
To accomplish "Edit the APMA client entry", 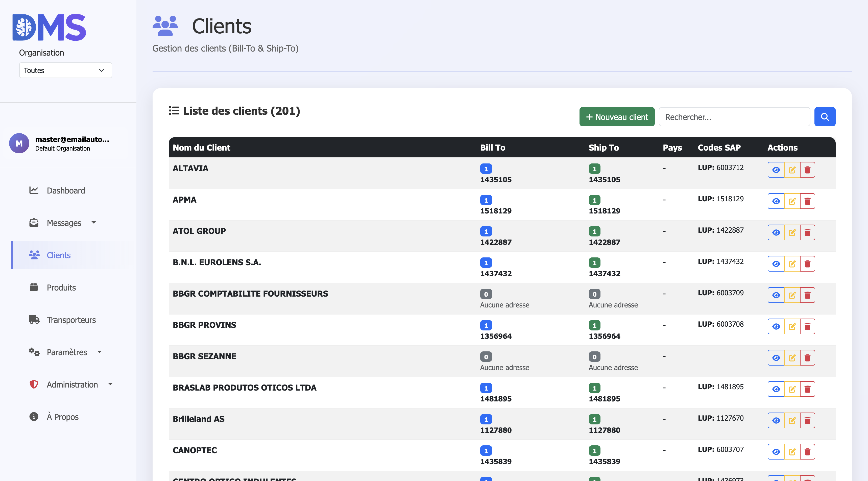I will click(792, 201).
